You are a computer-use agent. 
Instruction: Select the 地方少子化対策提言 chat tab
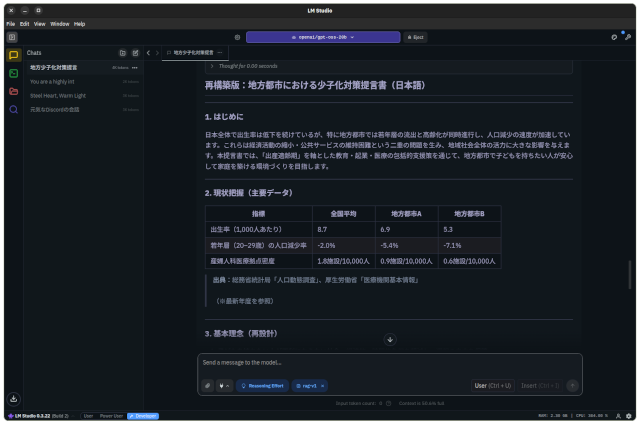193,53
